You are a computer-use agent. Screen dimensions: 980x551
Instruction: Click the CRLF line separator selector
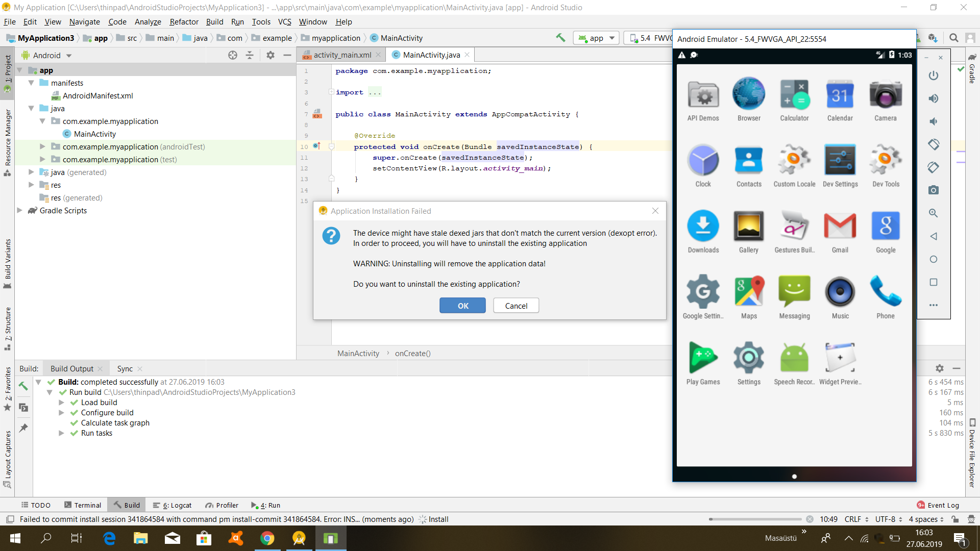pos(856,519)
